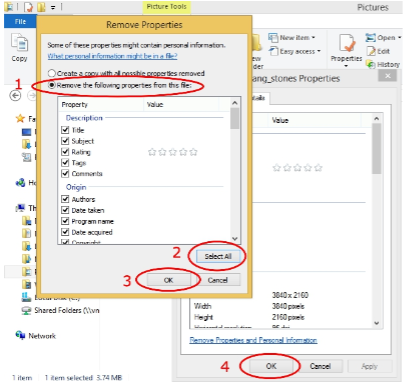Toggle the Authors property checkbox
This screenshot has height=383, width=403.
[x=65, y=199]
